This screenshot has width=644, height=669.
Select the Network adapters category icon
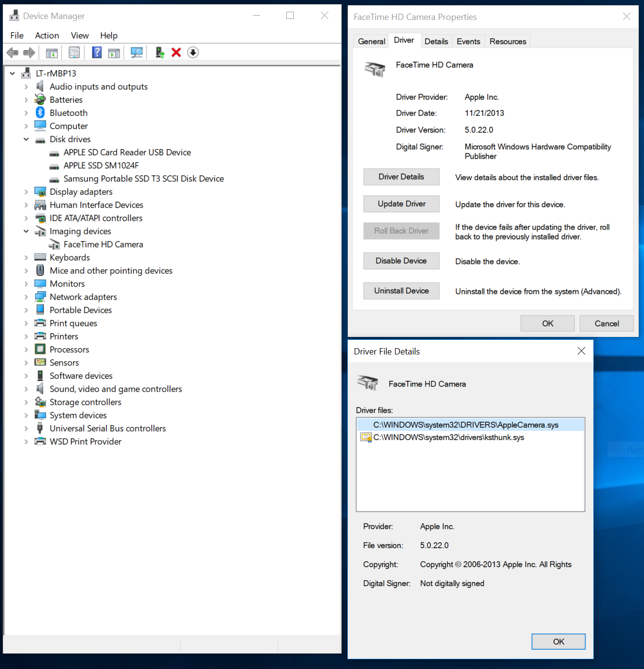(x=40, y=297)
